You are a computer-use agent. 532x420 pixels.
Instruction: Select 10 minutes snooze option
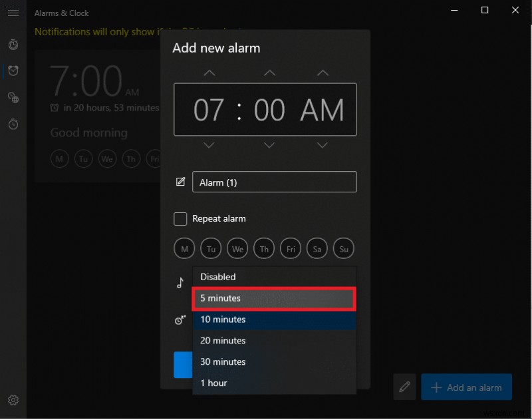point(273,319)
